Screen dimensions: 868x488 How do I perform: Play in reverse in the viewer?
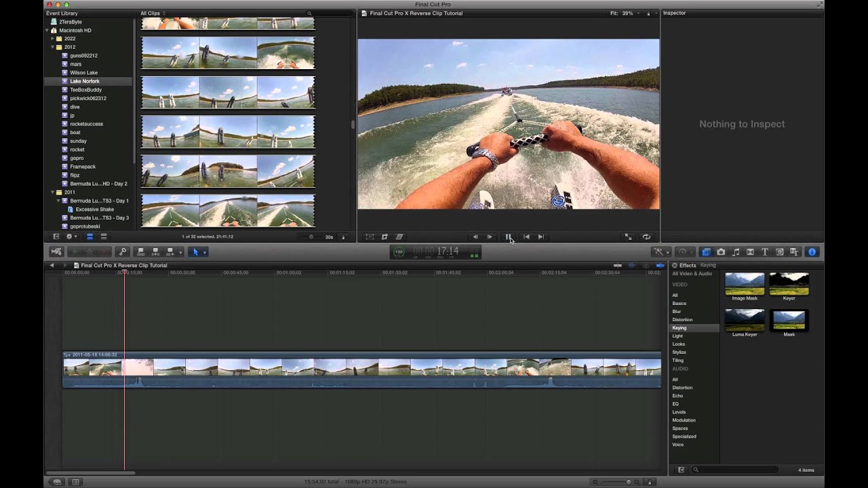point(475,237)
